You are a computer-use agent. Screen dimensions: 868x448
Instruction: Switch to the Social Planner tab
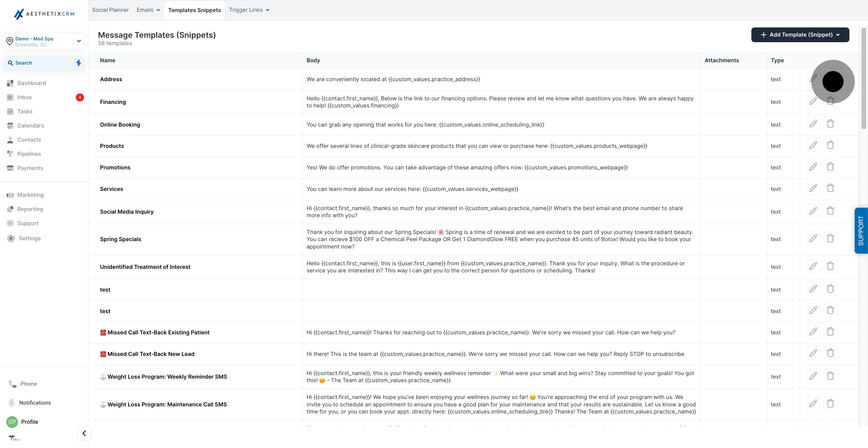point(110,10)
